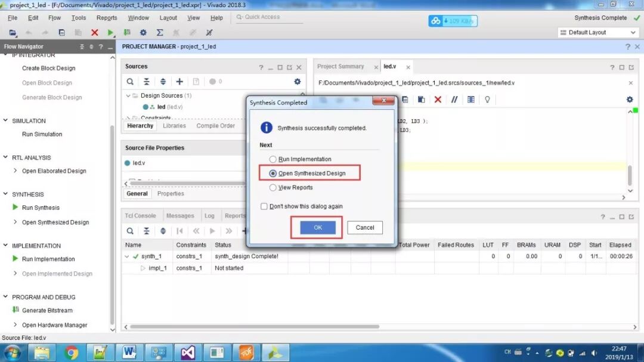Collapse all in Sources panel
This screenshot has width=644, height=362.
click(x=146, y=82)
